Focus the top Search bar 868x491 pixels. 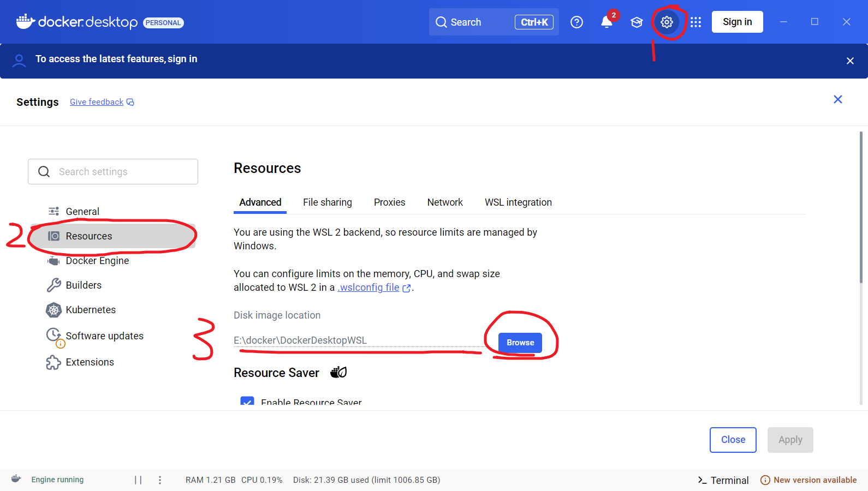coord(494,22)
